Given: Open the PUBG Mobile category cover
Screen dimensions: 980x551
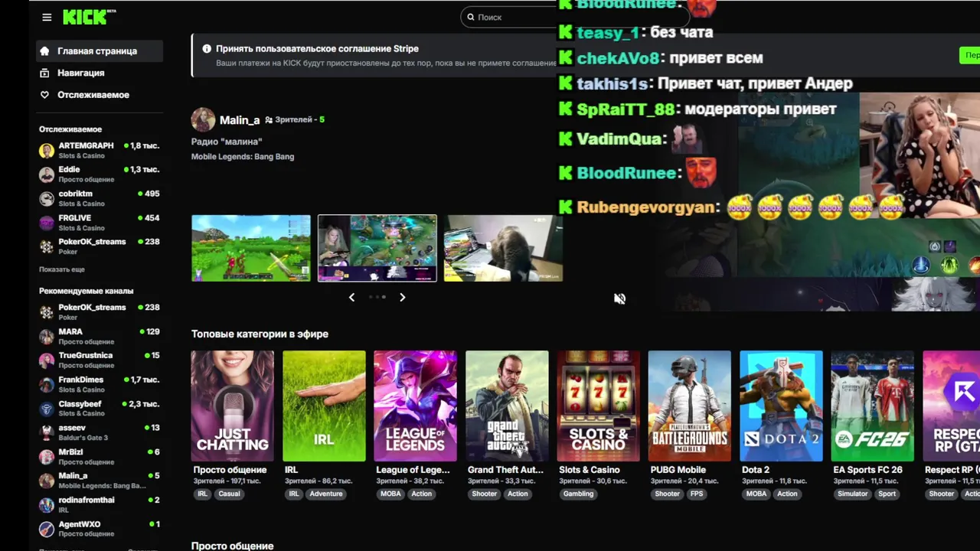Looking at the screenshot, I should click(x=690, y=406).
